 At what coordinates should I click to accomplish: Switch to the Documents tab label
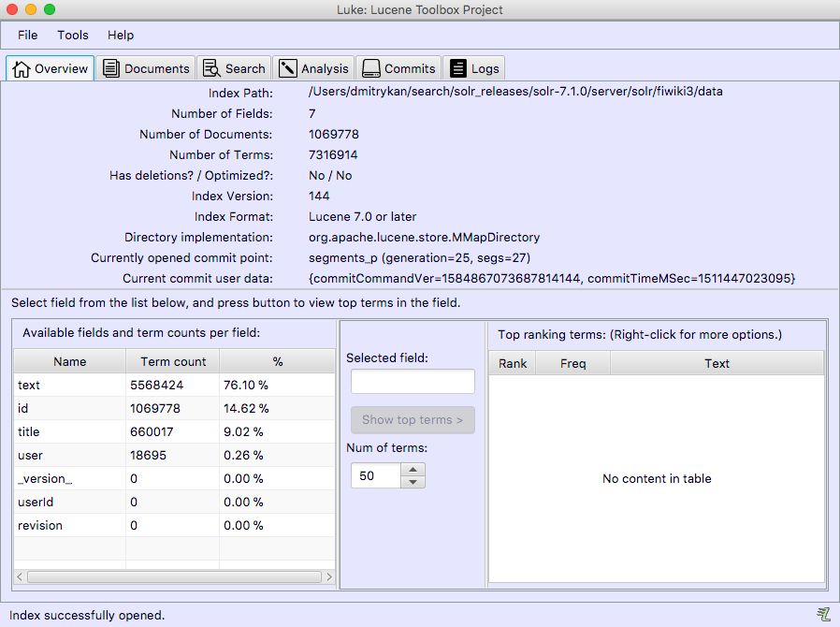click(x=157, y=69)
